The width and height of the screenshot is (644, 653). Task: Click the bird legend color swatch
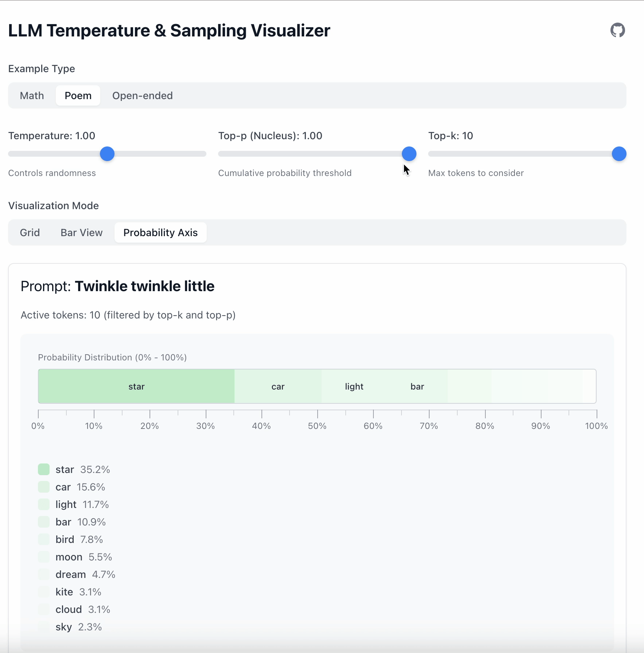(x=44, y=539)
